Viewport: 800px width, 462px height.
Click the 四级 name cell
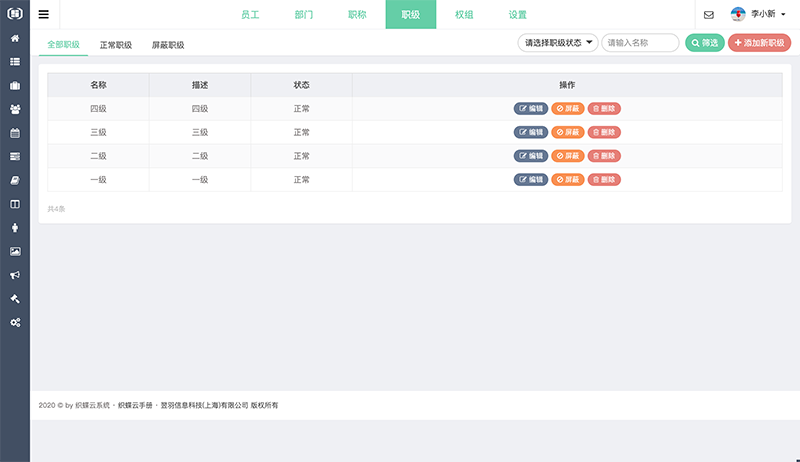tap(98, 109)
